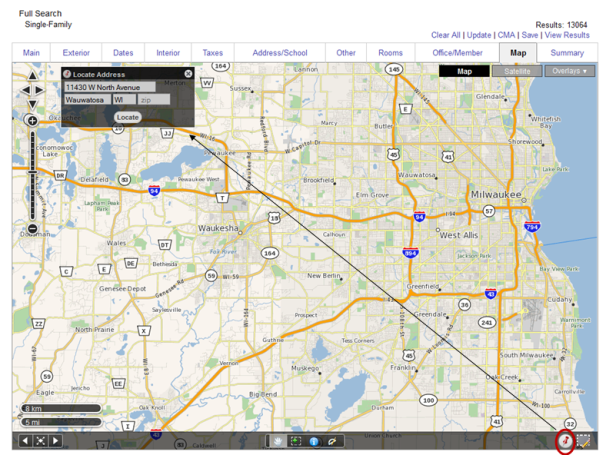
Task: Close the Locate Address panel
Action: pos(188,73)
